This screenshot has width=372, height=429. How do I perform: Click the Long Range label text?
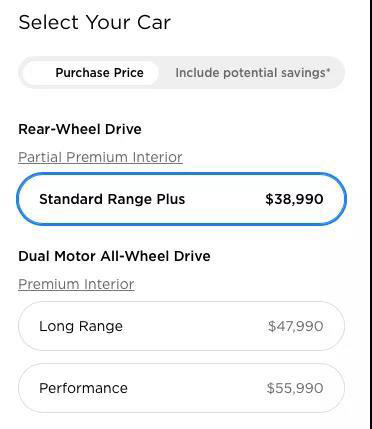pyautogui.click(x=81, y=326)
